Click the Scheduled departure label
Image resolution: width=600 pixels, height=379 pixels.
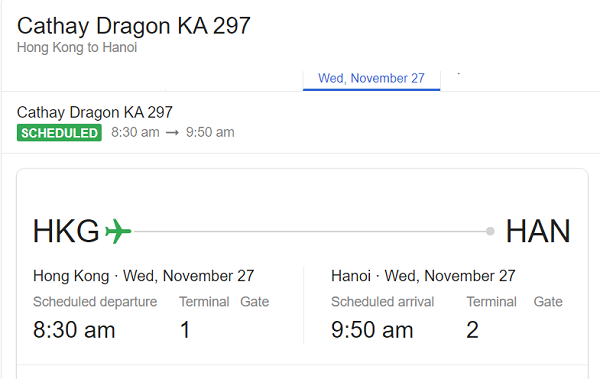[x=95, y=302]
